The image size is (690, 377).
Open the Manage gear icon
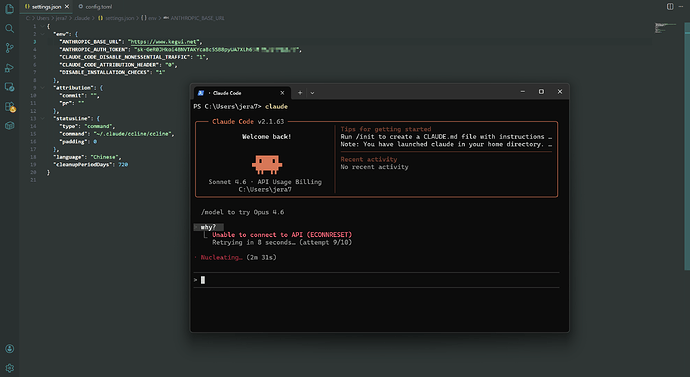[9, 368]
